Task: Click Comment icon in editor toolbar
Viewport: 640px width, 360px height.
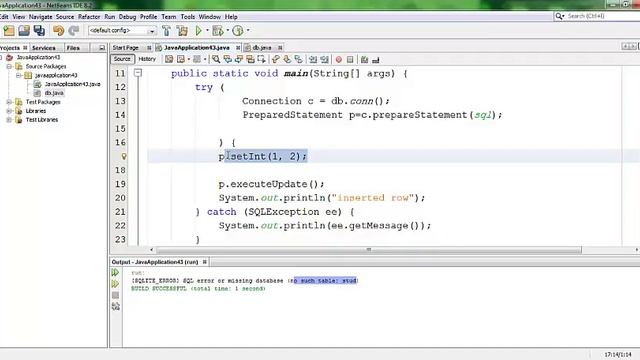Action: pyautogui.click(x=364, y=60)
